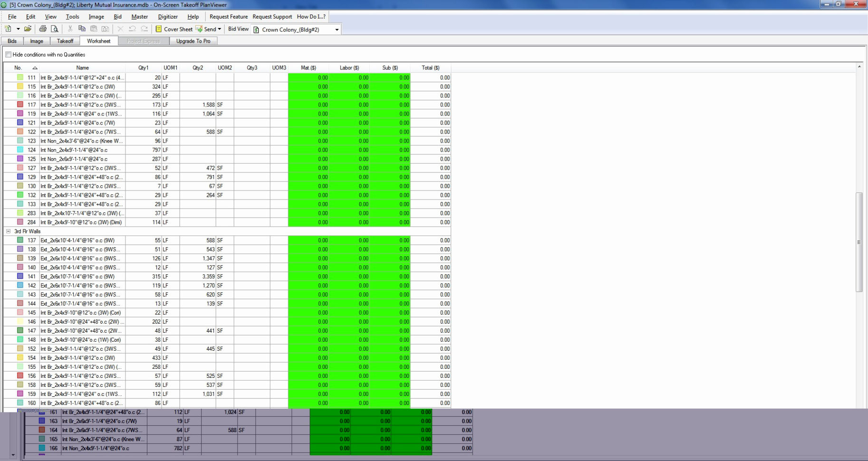
Task: Open an existing database file
Action: tap(27, 29)
